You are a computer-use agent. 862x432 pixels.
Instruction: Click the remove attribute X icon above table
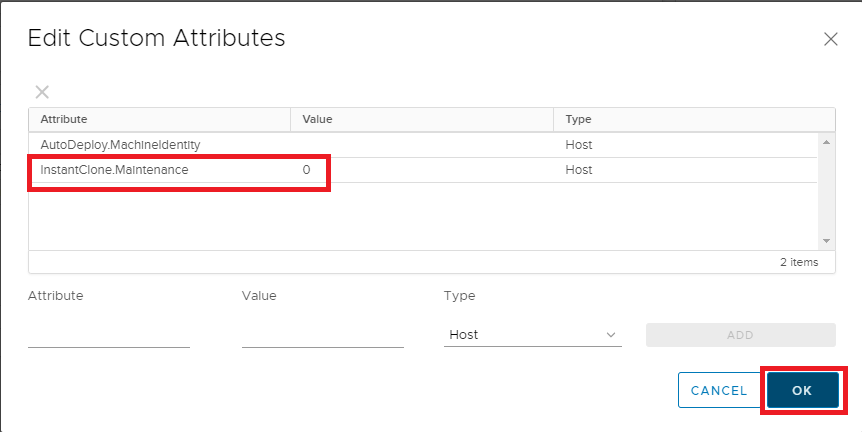tap(42, 92)
